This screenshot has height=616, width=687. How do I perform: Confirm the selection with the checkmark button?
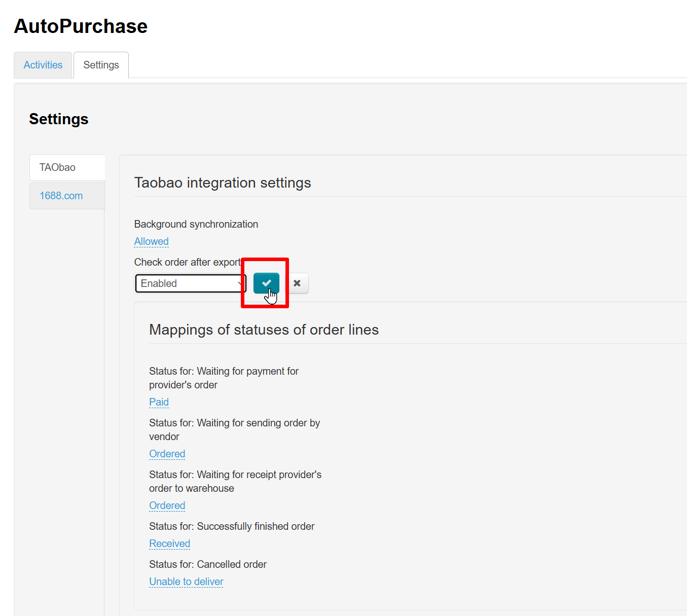[266, 283]
